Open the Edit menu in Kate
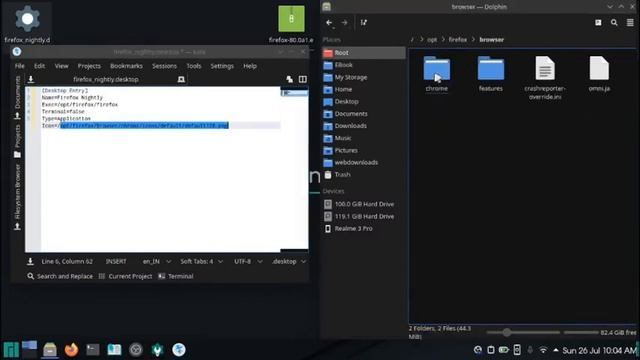The width and height of the screenshot is (640, 360). 39,66
